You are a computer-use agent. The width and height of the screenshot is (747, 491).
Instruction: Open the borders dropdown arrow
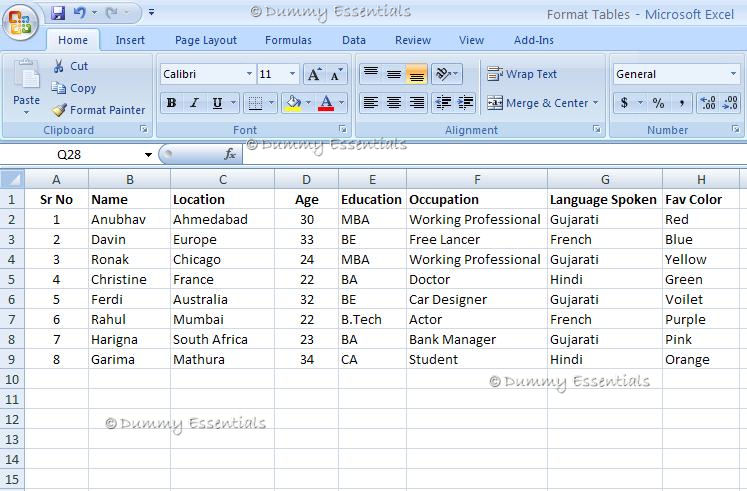[272, 103]
